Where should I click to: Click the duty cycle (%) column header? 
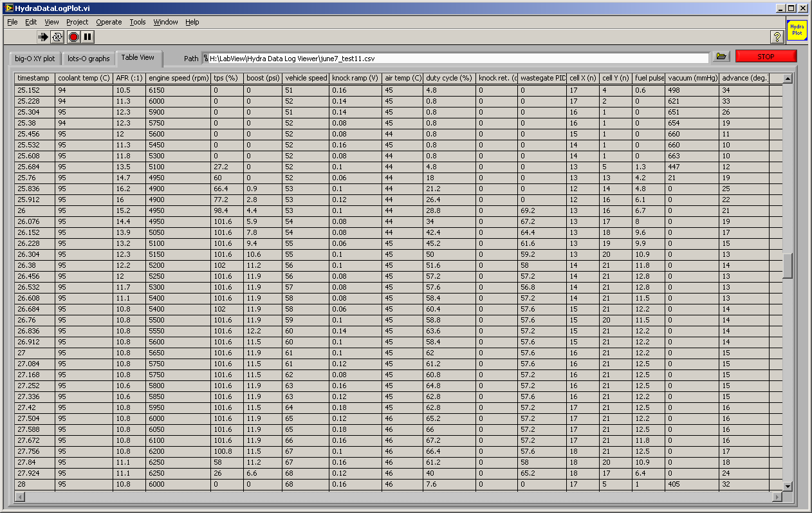(450, 79)
